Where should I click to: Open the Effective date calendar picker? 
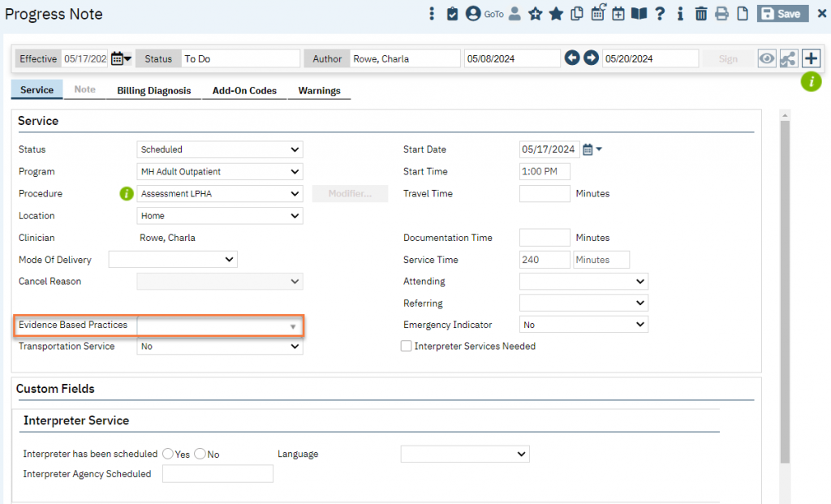121,58
